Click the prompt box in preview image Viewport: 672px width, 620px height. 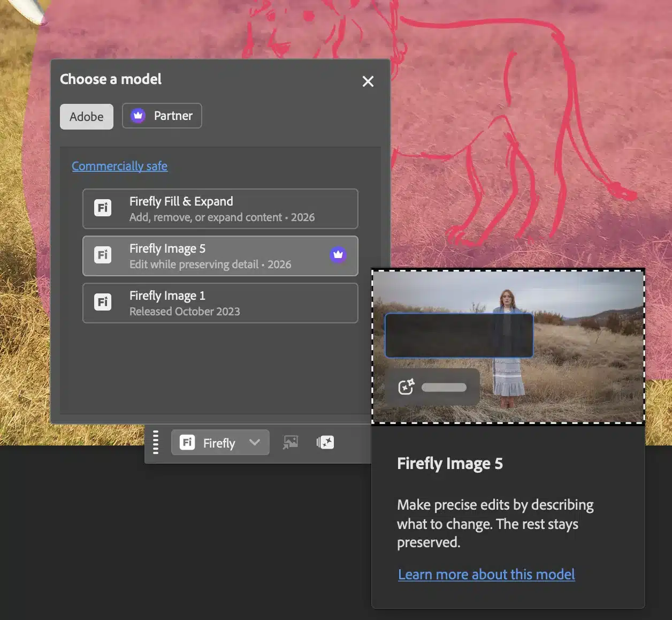pos(459,335)
